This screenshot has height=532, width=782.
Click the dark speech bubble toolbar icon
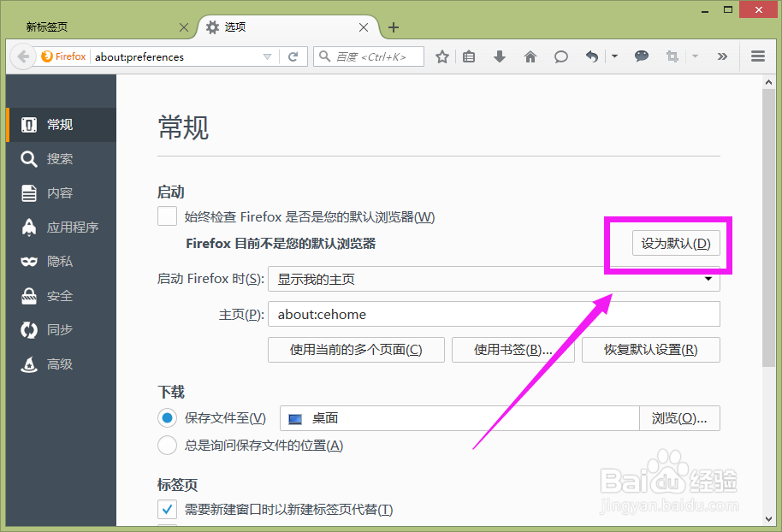click(x=642, y=56)
